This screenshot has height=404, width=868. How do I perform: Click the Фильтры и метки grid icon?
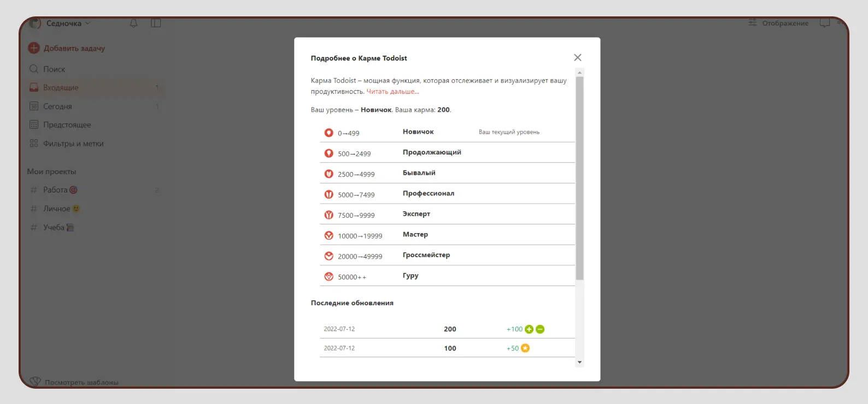point(34,143)
